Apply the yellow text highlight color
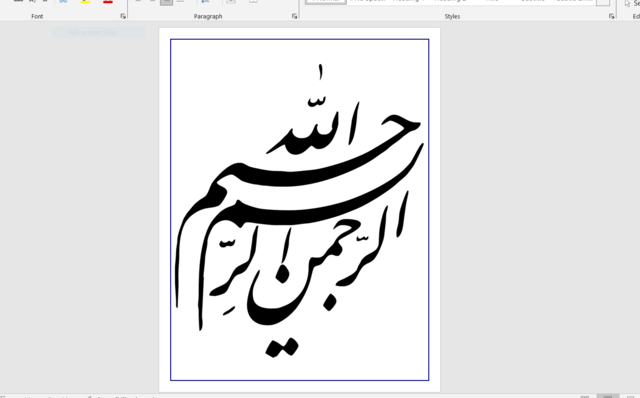 click(85, 2)
